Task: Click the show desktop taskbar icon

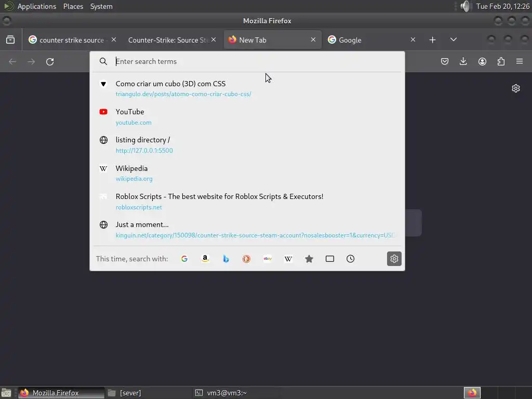Action: click(6, 393)
